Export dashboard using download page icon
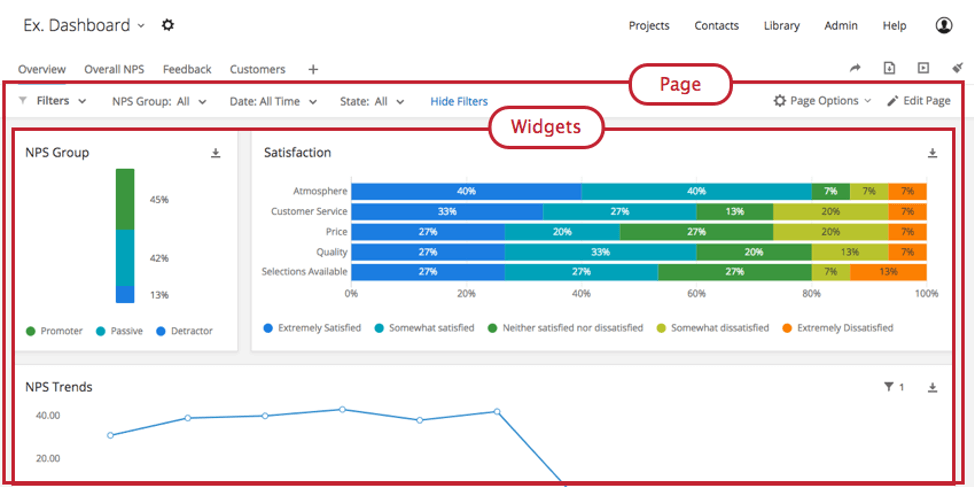Viewport: 974px width, 487px height. 890,68
